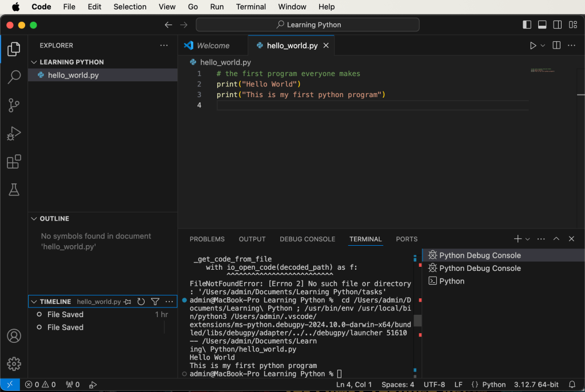This screenshot has height=392, width=585.
Task: Toggle the bottom panel visibility
Action: 542,25
